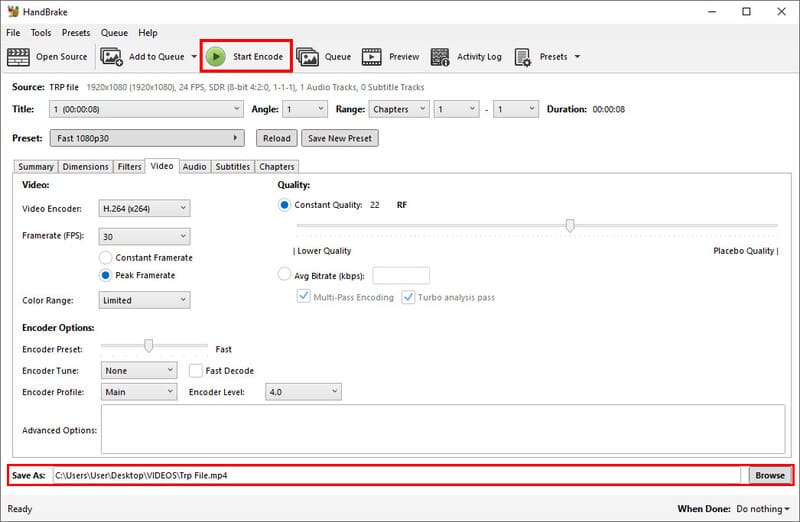Click the Advanced Options text area

coord(443,429)
